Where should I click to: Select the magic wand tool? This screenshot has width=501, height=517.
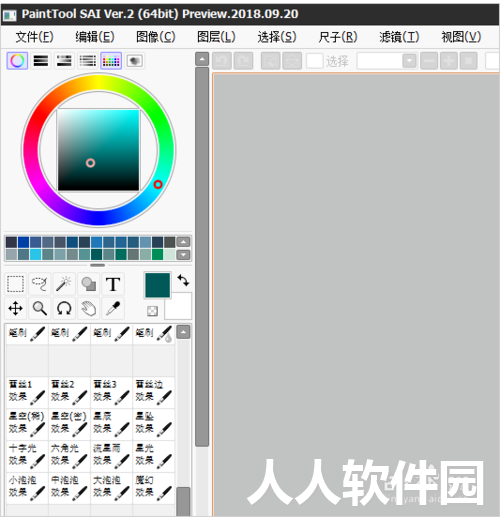click(64, 284)
